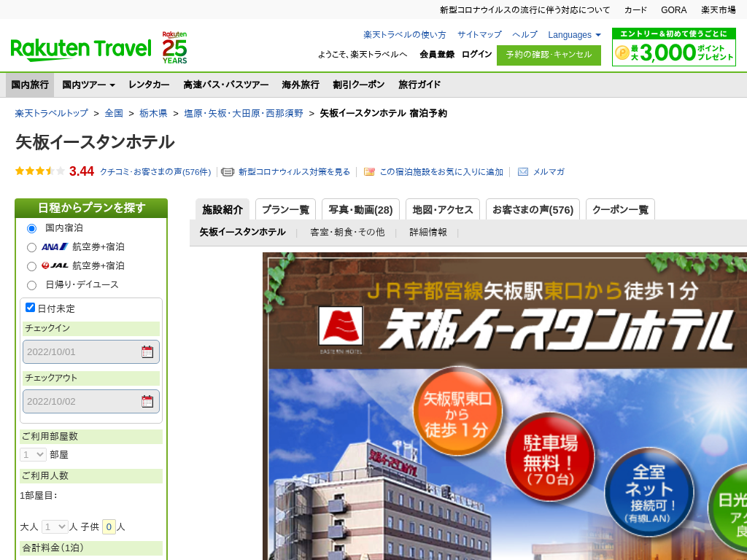The width and height of the screenshot is (747, 560).
Task: Open the COVID-19 response notice link
Action: click(x=525, y=10)
